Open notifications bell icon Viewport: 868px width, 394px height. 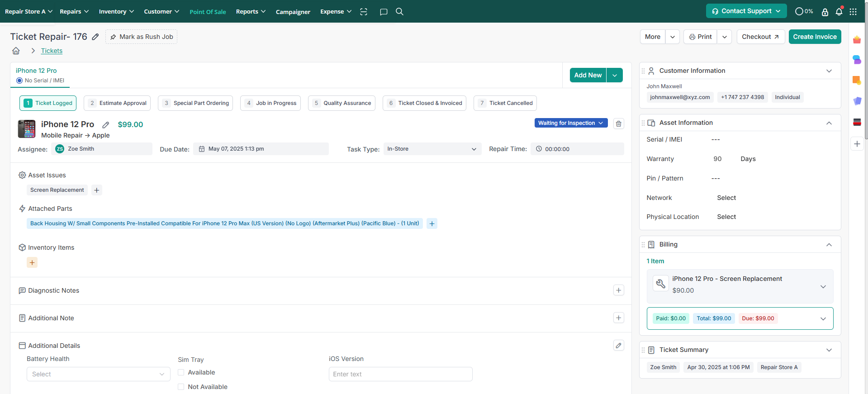839,12
